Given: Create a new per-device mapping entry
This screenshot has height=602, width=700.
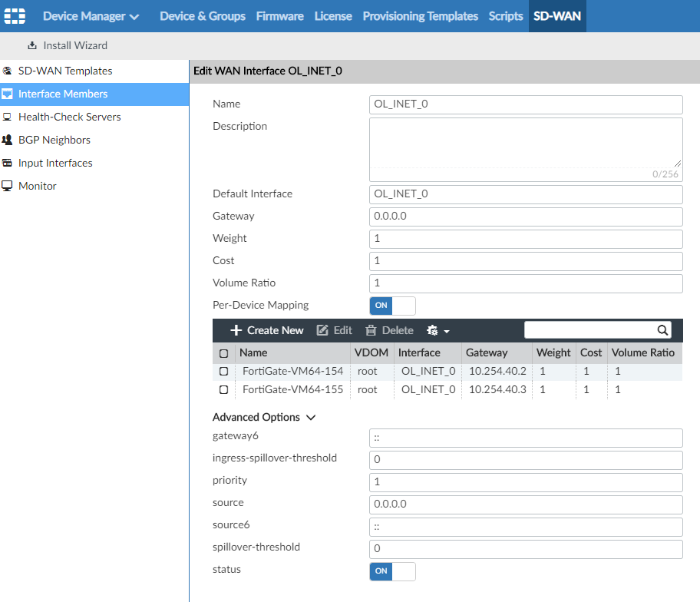Looking at the screenshot, I should click(266, 330).
